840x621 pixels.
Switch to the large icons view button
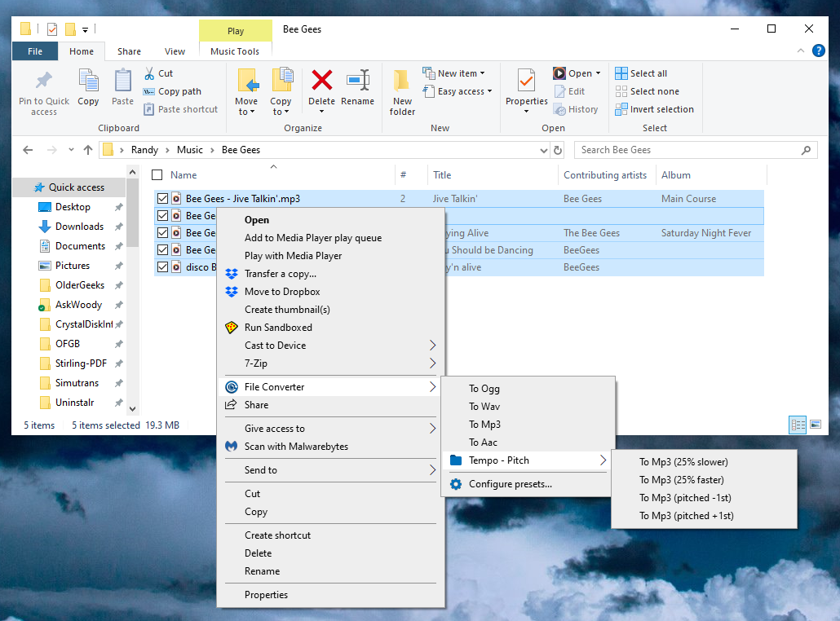tap(816, 425)
